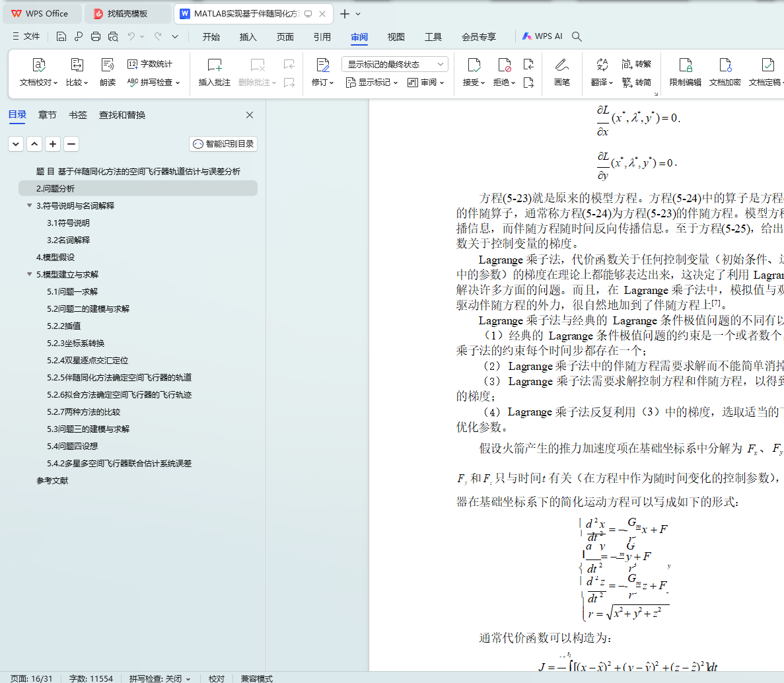Viewport: 784px width, 683px height.
Task: Open the 显示标记的最终状态 combo box
Action: (x=395, y=65)
